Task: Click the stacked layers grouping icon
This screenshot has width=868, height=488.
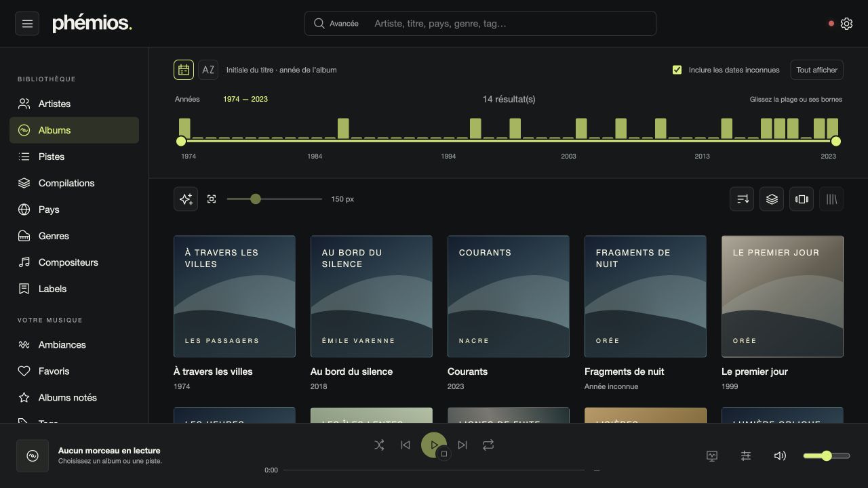Action: tap(772, 199)
